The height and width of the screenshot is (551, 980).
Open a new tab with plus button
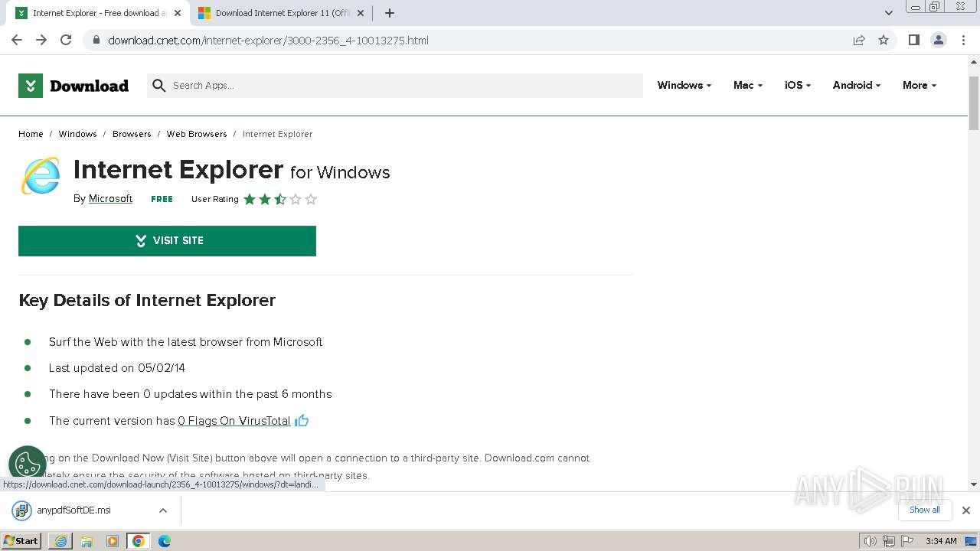(x=390, y=13)
